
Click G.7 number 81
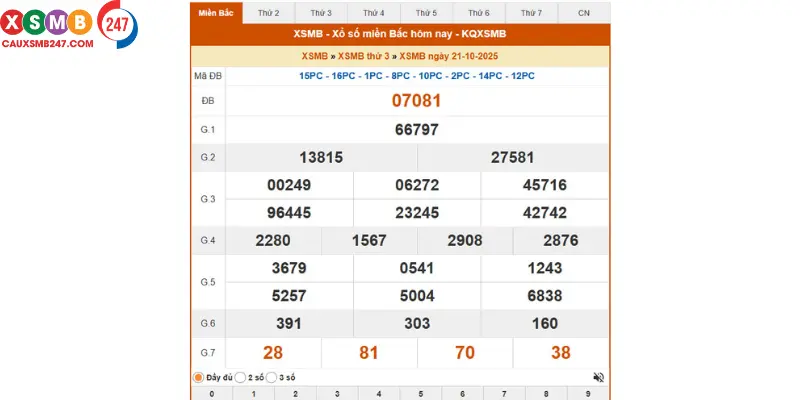point(369,353)
